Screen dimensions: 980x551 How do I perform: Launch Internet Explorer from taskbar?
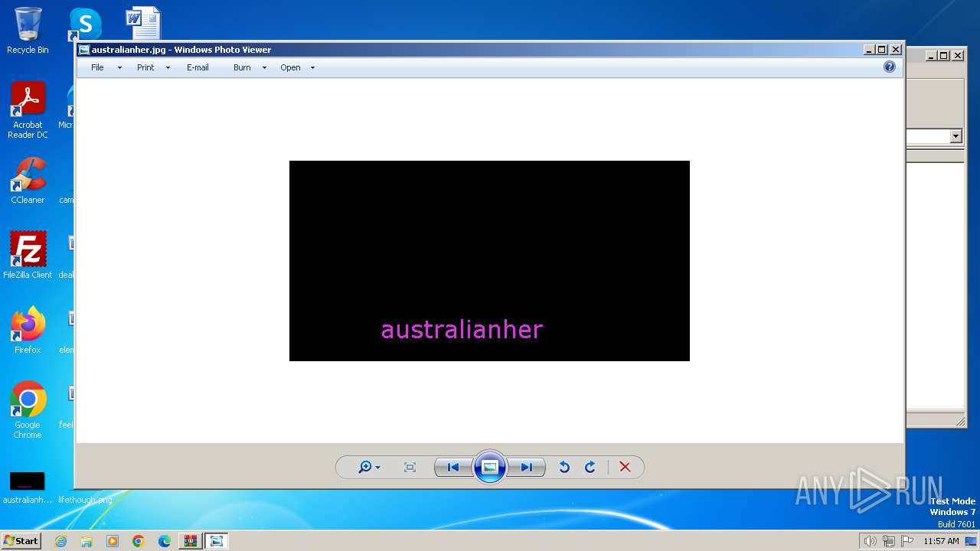pyautogui.click(x=60, y=541)
